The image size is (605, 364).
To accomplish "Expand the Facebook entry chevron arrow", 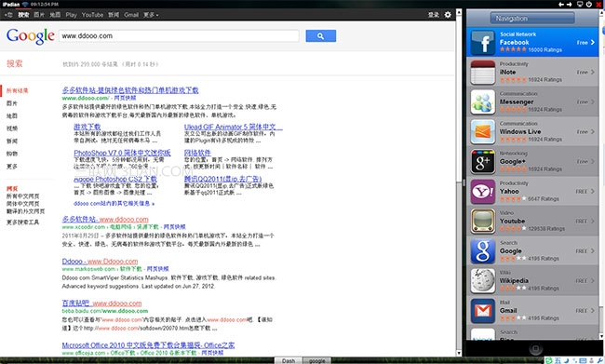I will 593,43.
